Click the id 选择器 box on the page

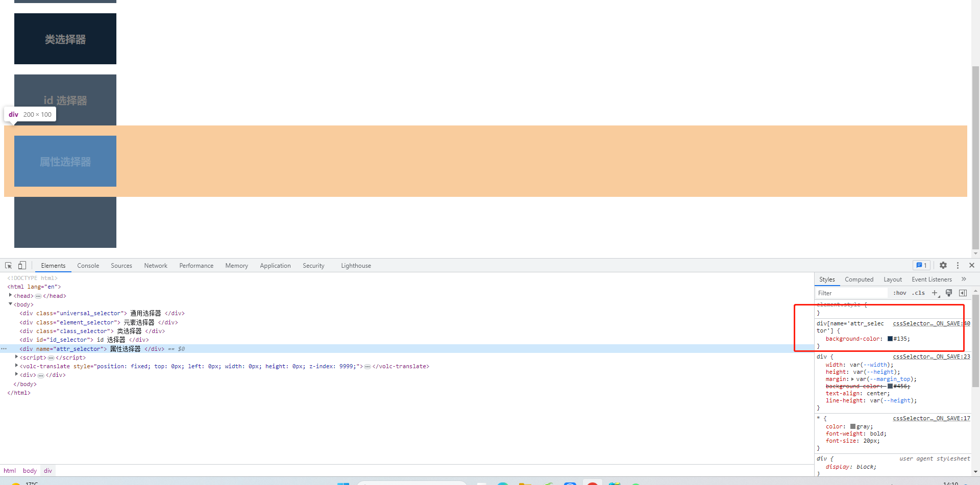65,100
